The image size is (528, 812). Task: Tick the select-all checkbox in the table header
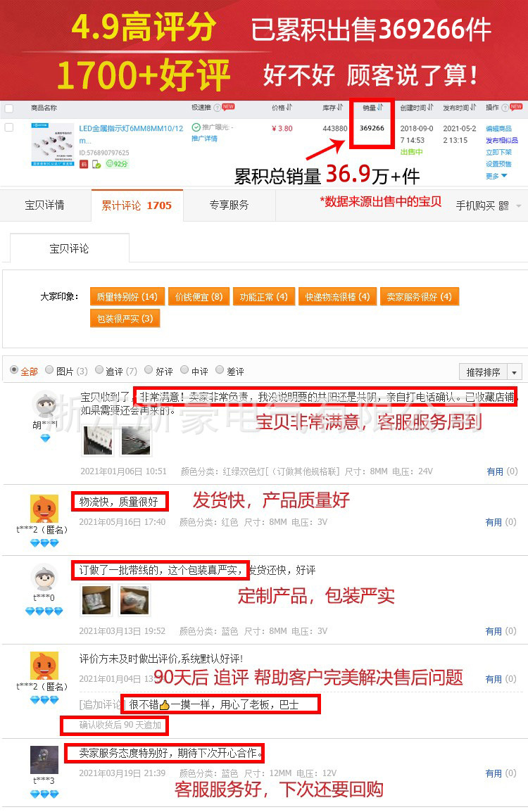click(x=9, y=108)
